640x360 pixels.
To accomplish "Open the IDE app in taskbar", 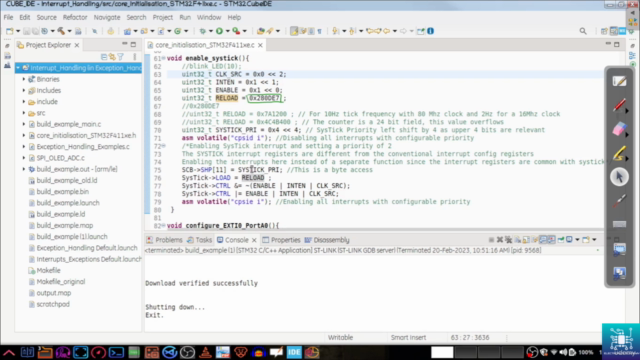I will click(294, 352).
